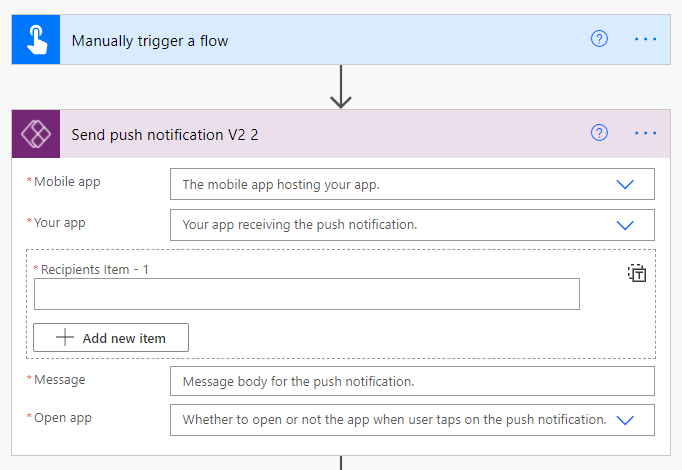Open help for Send push notification V2 2
The image size is (682, 470).
[x=599, y=134]
